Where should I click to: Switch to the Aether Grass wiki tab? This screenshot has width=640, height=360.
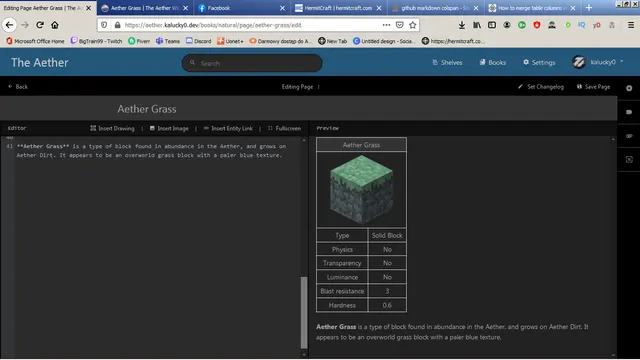[x=144, y=8]
